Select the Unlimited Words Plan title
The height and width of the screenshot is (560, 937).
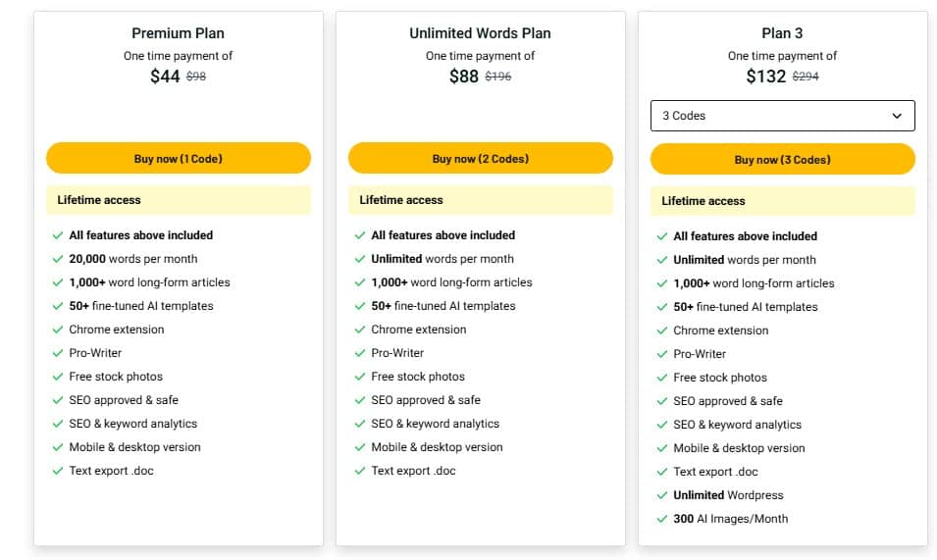(x=480, y=33)
